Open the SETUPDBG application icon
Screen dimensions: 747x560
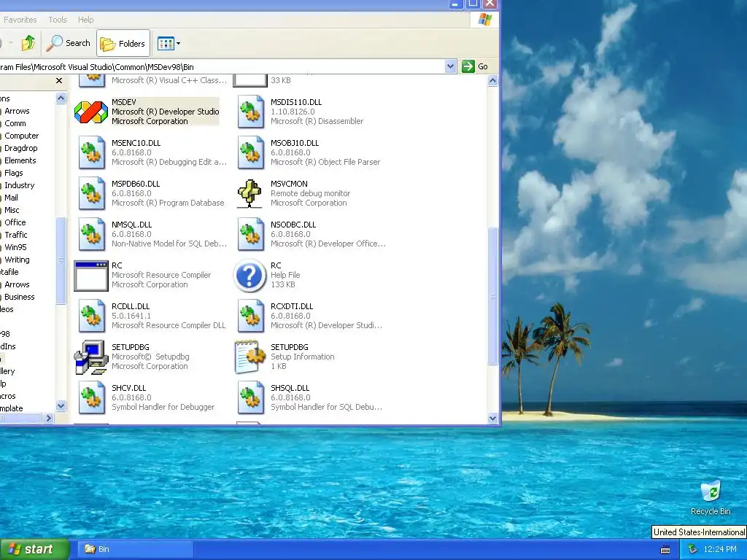coord(91,357)
